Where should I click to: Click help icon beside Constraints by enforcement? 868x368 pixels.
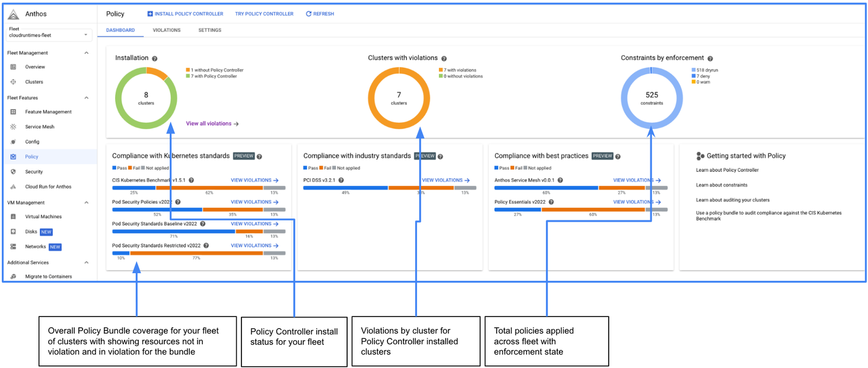click(710, 59)
